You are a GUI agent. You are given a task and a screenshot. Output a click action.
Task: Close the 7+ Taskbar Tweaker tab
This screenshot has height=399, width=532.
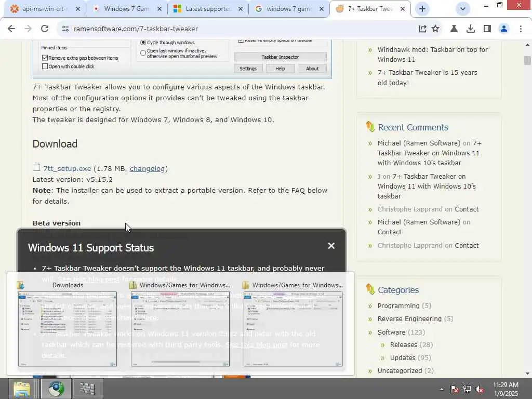[x=403, y=9]
